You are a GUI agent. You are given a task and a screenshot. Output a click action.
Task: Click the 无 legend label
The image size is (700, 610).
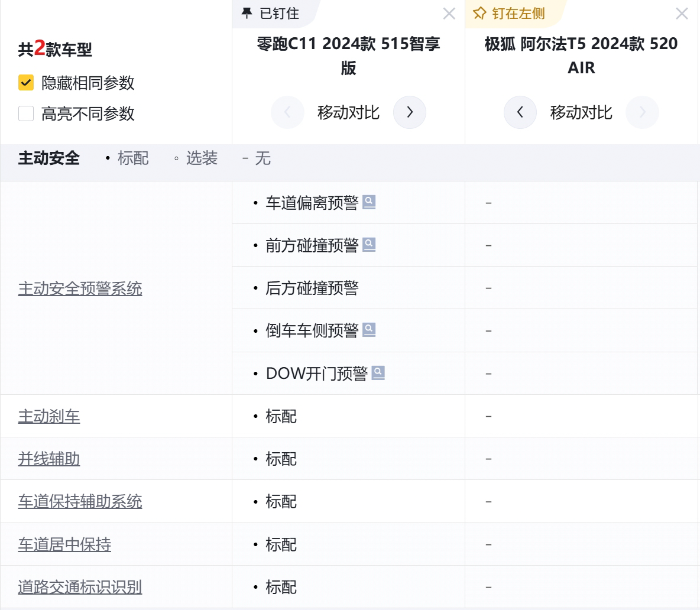tap(263, 158)
